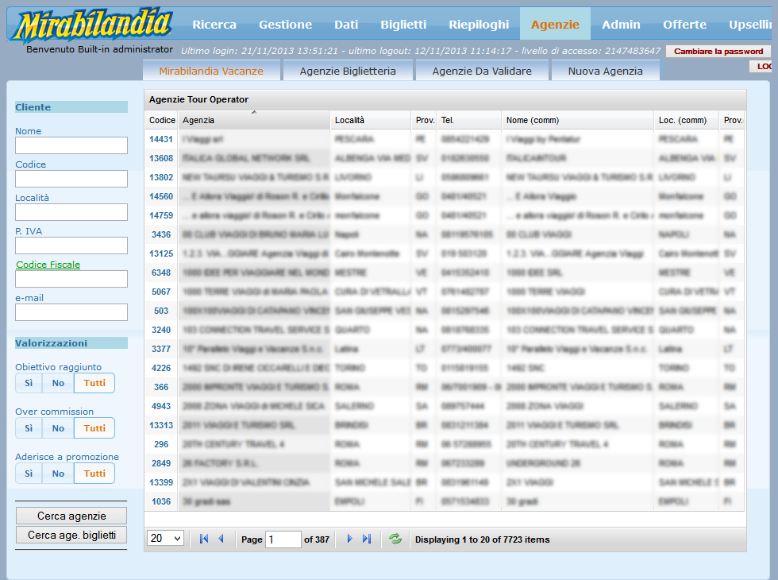This screenshot has height=580, width=778.
Task: Sort by Codice column header
Action: (x=162, y=120)
